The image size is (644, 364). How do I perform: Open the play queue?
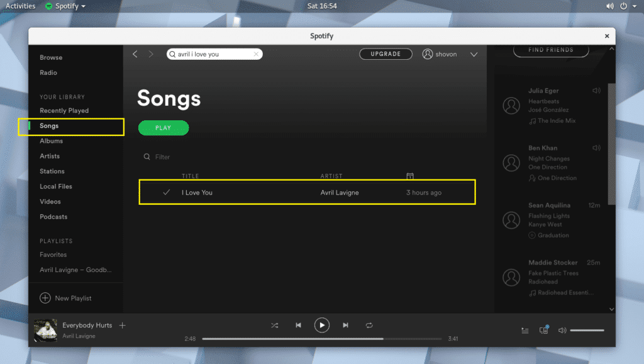pyautogui.click(x=525, y=329)
